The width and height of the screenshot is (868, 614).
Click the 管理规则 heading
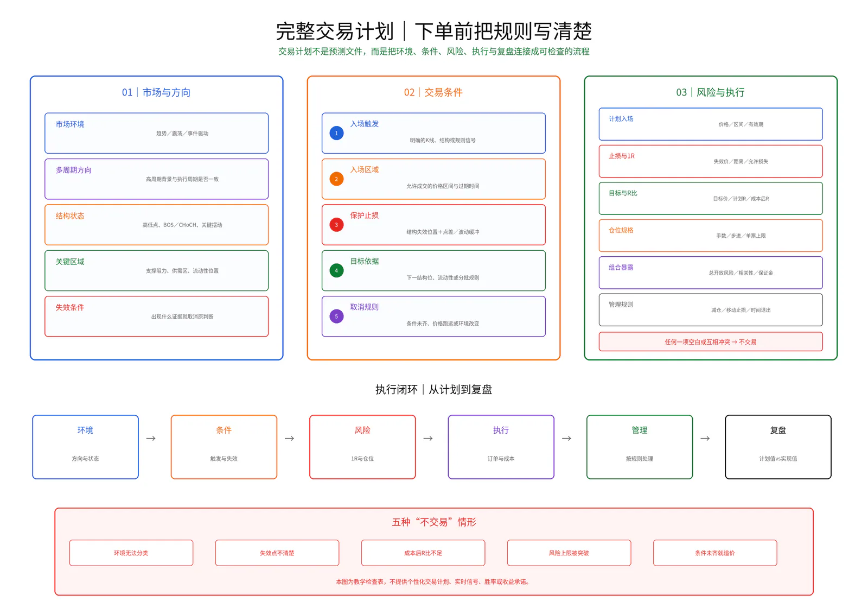[621, 305]
